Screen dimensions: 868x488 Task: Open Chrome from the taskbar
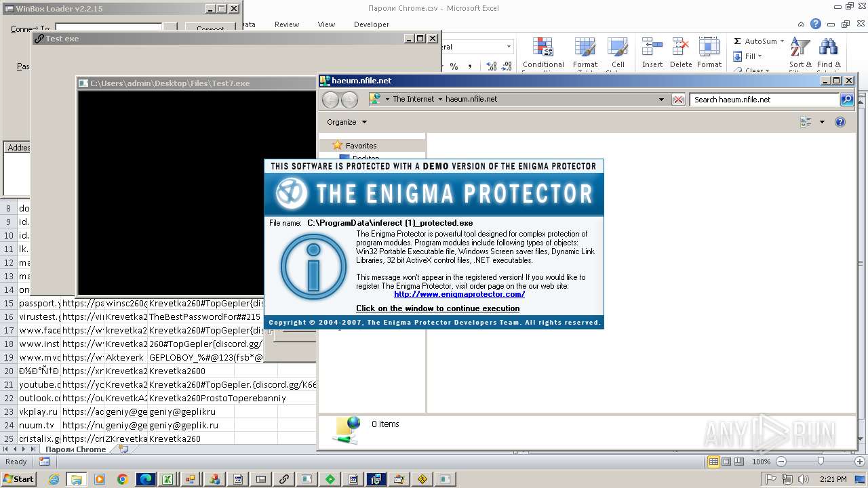pos(123,479)
